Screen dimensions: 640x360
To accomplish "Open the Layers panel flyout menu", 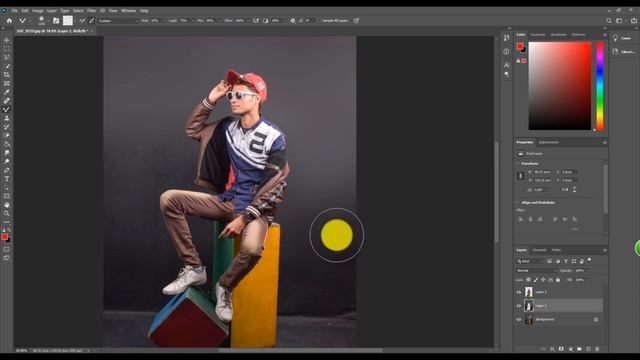I will tap(604, 250).
